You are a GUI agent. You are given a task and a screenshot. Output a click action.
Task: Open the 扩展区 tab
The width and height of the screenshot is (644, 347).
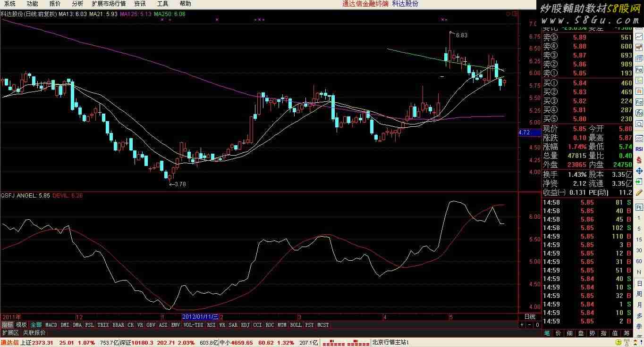tap(10, 333)
